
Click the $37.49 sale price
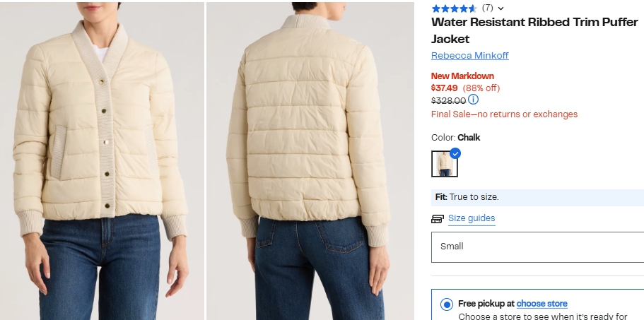pos(445,88)
